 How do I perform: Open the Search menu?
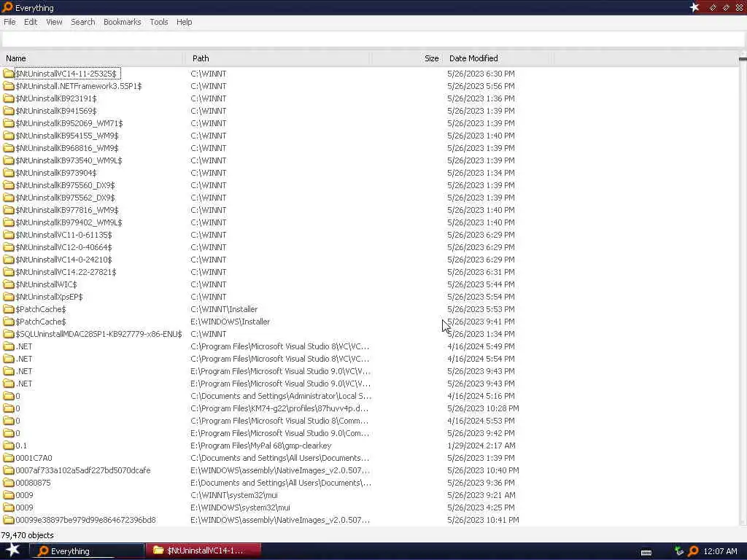[83, 22]
